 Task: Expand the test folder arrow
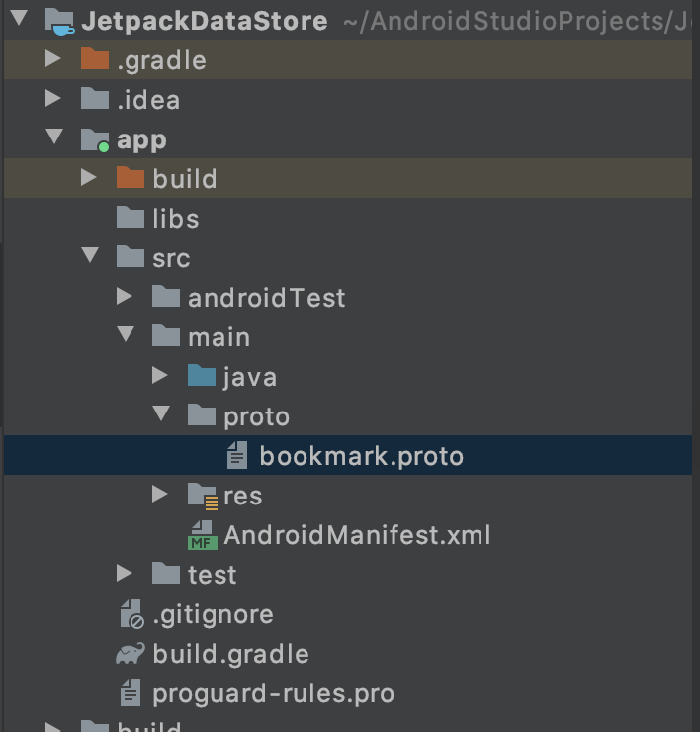(x=125, y=573)
